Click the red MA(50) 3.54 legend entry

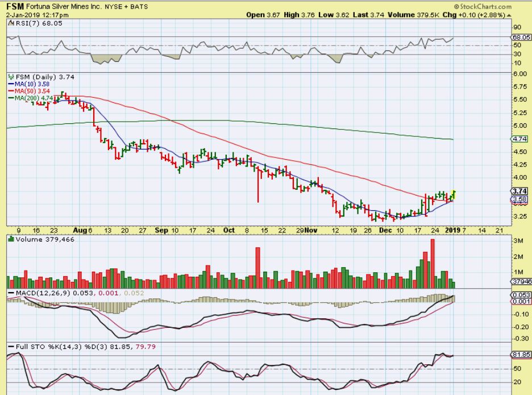click(x=29, y=91)
